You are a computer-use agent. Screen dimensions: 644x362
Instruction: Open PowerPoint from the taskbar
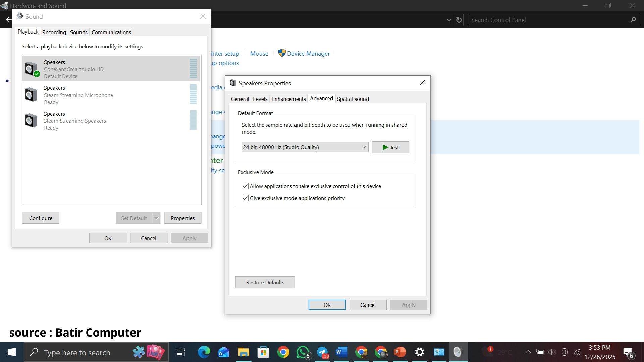(x=400, y=352)
